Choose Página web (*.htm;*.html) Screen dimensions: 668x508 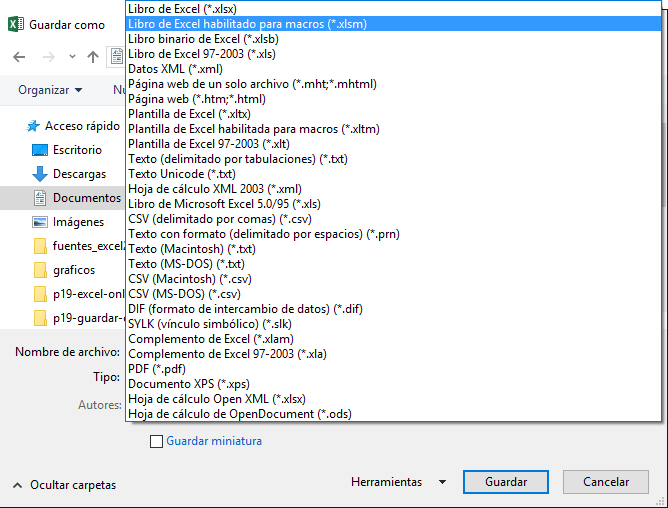(393, 99)
